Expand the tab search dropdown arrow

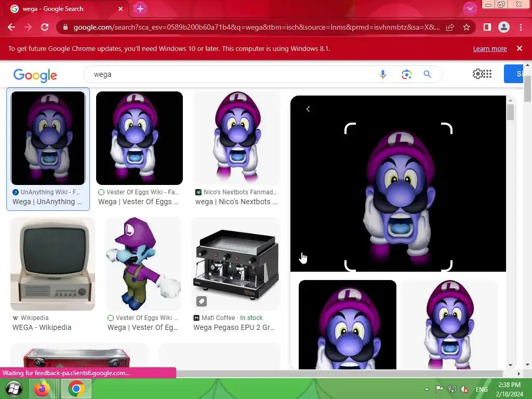[470, 9]
